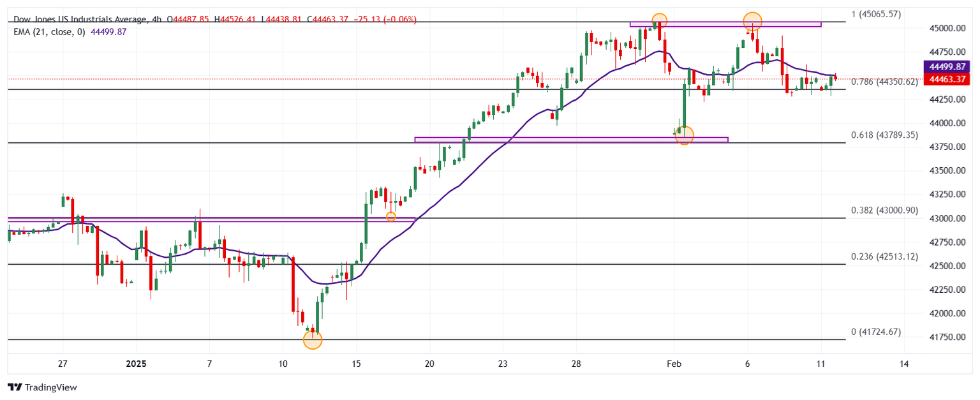Select the orange circle near the 0.618 level

coord(684,135)
